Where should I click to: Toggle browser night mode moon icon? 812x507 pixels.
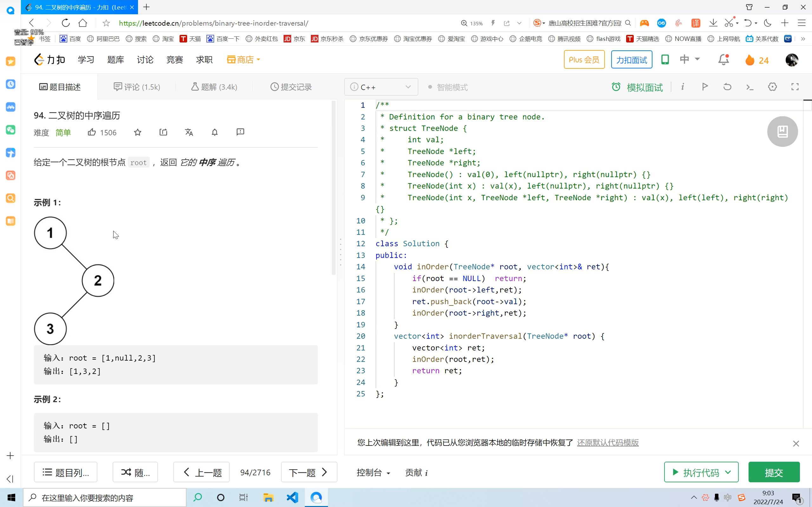[x=768, y=23]
